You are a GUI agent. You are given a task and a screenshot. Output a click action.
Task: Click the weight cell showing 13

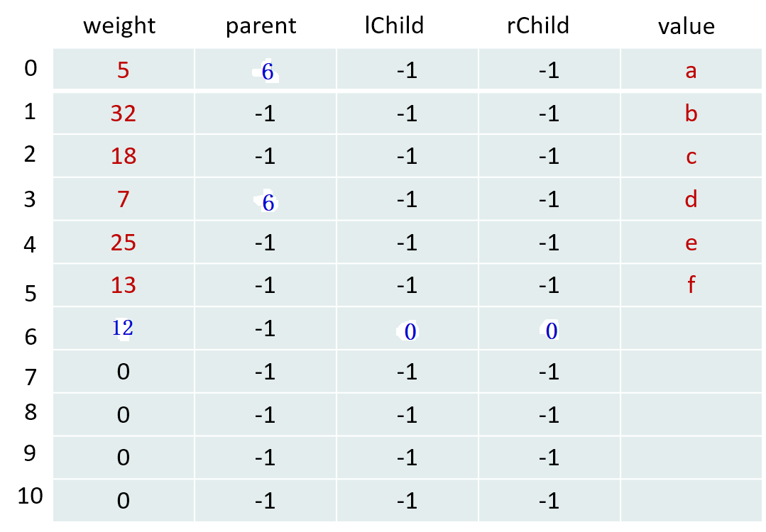(124, 285)
